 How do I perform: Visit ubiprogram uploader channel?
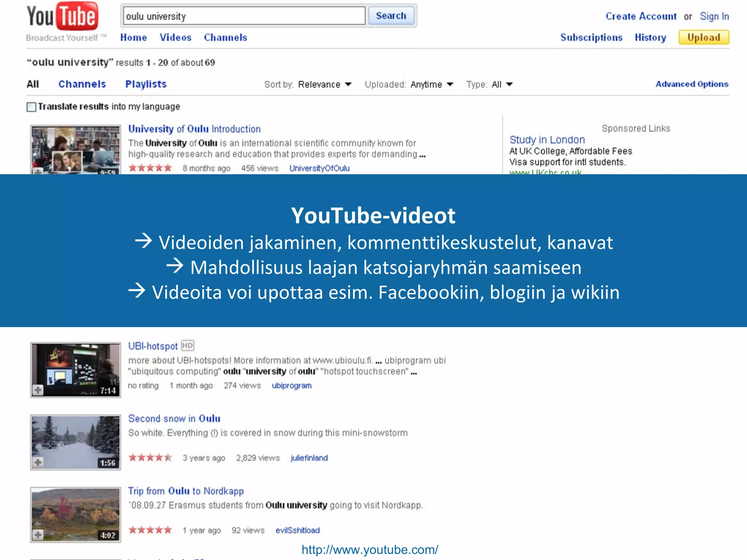click(x=292, y=386)
